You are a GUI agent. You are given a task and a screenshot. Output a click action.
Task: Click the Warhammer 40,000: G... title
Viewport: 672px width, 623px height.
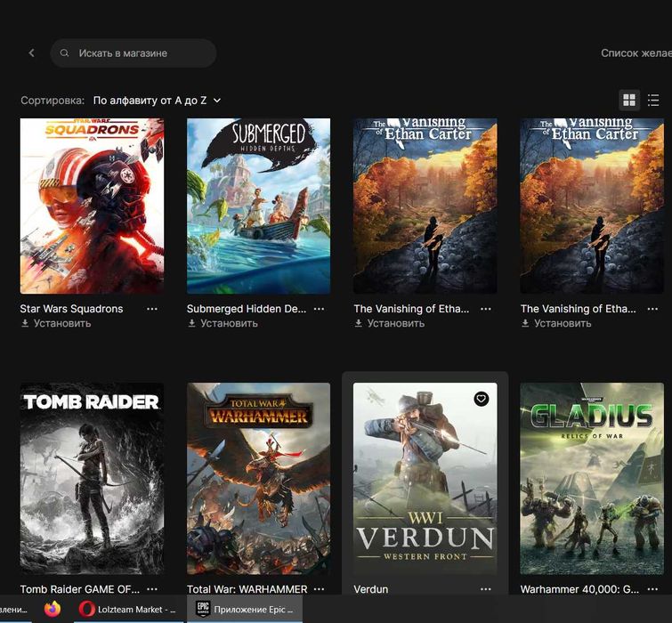coord(579,589)
